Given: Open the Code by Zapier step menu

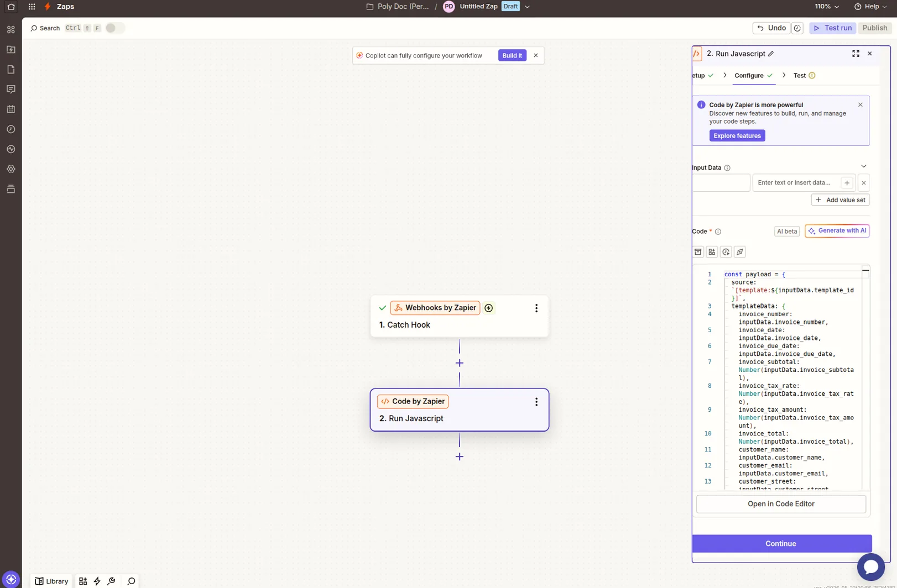Looking at the screenshot, I should 536,402.
